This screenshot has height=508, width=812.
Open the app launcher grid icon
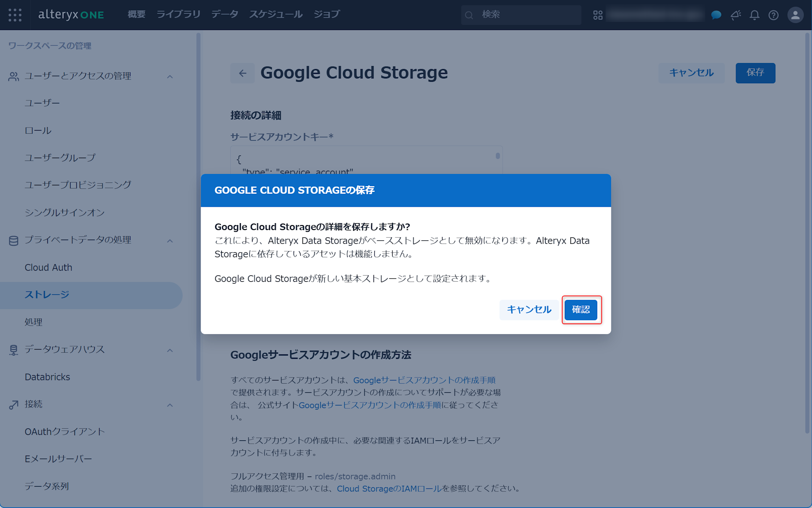(x=15, y=15)
